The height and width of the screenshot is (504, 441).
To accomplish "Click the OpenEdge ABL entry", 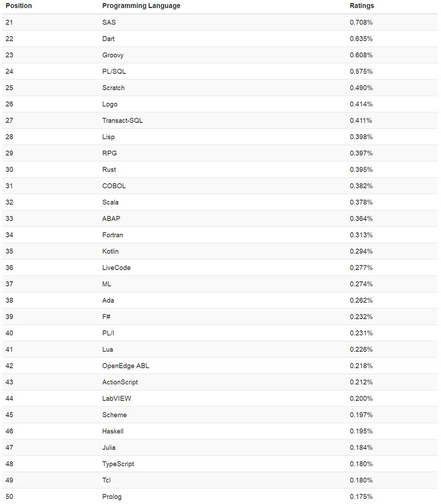I will [126, 366].
